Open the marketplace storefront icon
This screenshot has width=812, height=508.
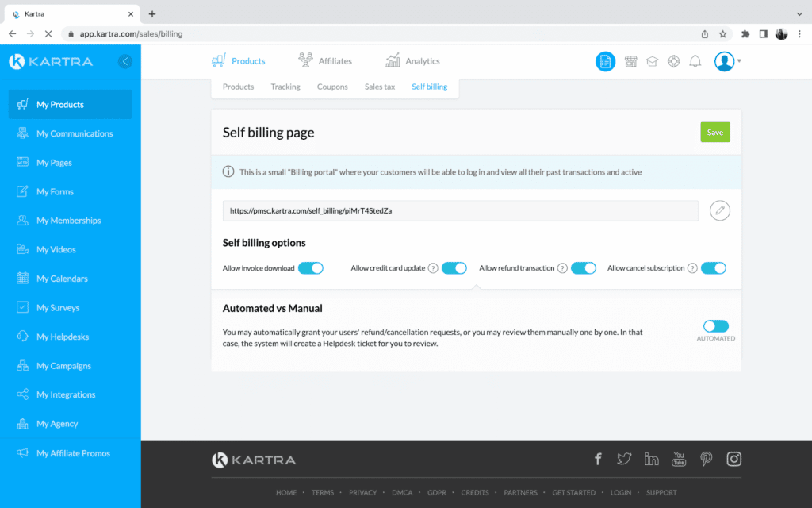[x=630, y=61]
